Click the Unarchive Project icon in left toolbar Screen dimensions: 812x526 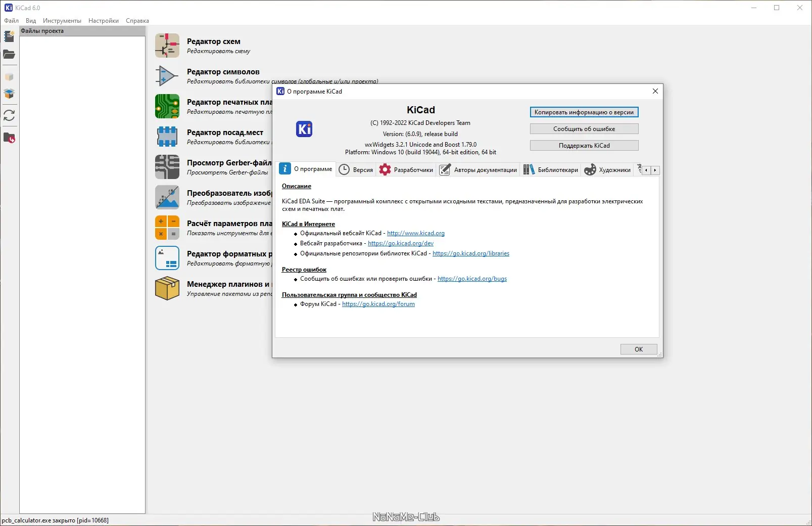[9, 94]
